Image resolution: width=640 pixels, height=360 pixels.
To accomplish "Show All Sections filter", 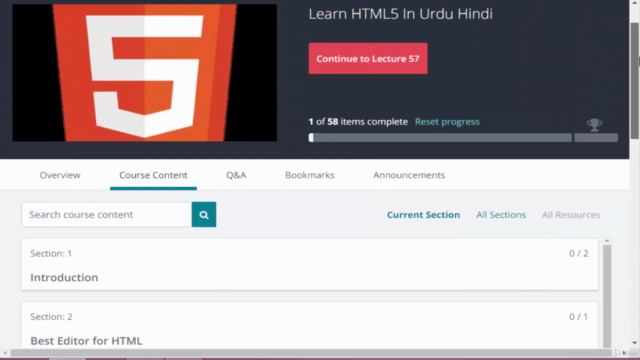I will [x=501, y=215].
